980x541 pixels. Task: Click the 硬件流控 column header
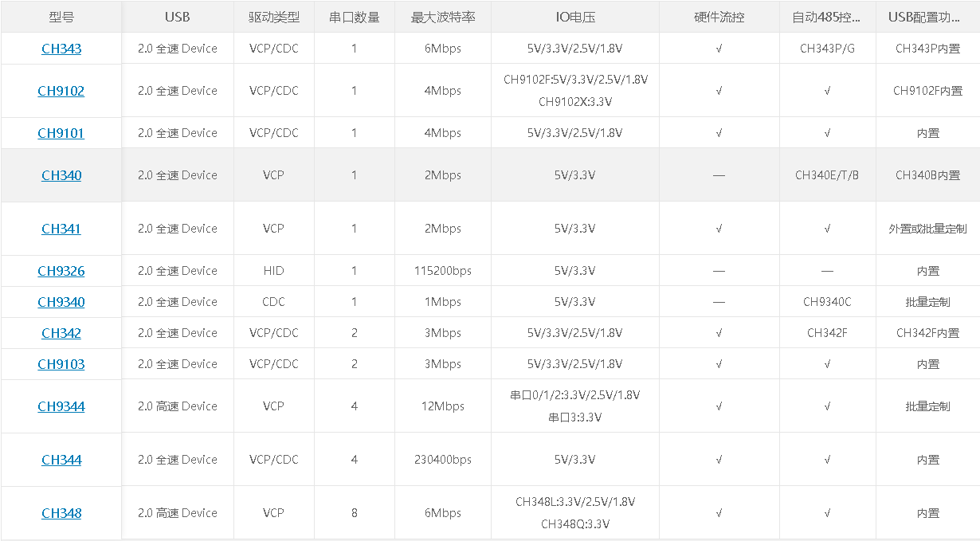pos(719,17)
